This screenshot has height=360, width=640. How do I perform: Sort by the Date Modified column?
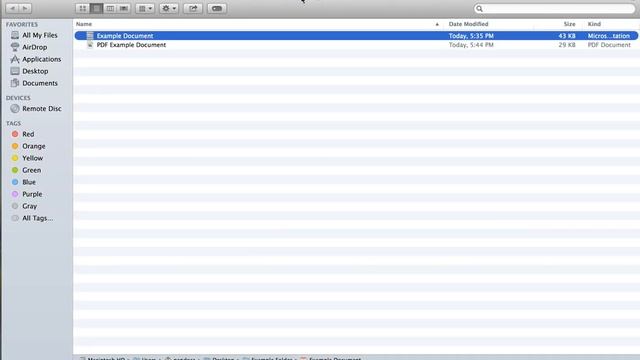tap(469, 24)
